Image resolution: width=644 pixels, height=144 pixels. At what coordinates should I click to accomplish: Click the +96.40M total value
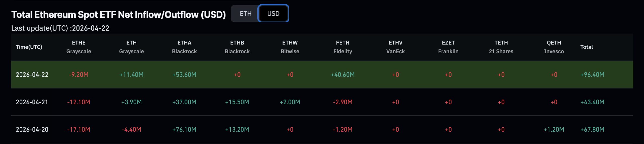[x=592, y=75]
